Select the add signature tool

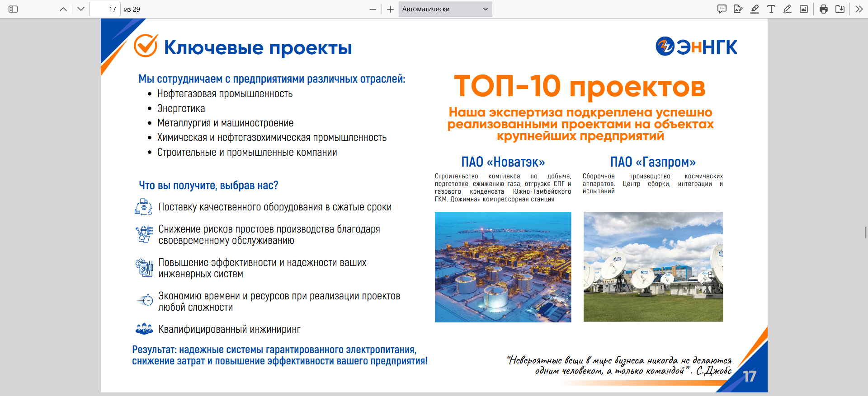738,9
